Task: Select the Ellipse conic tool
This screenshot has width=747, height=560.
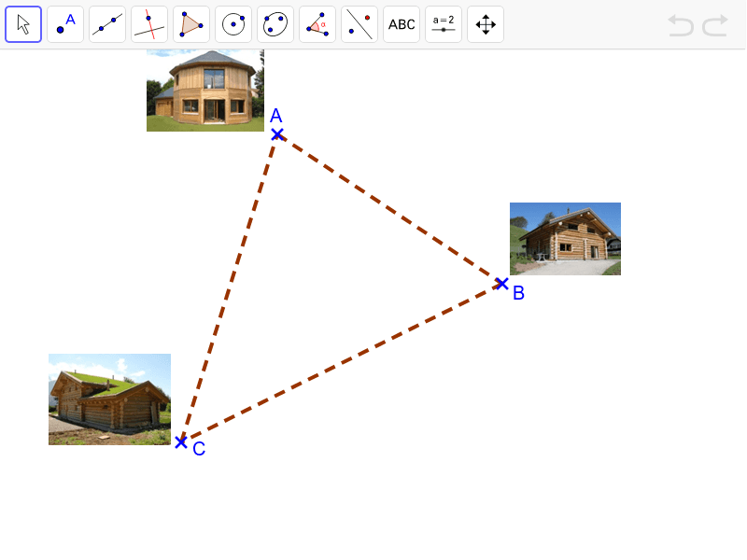Action: click(275, 24)
